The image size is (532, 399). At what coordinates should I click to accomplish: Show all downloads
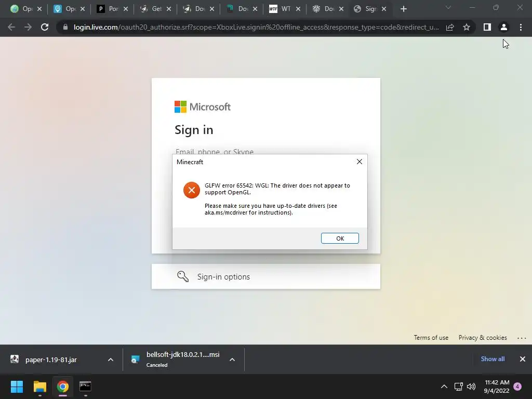coord(493,359)
